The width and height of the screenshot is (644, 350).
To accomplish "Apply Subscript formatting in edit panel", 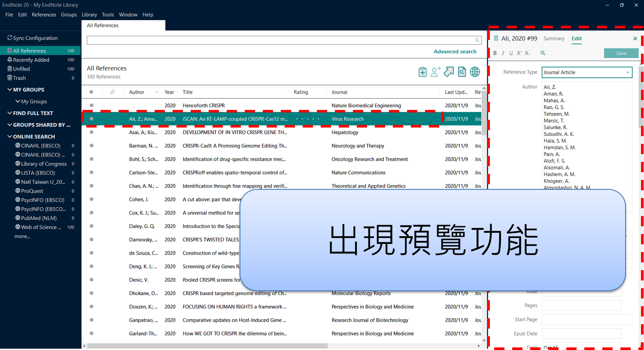I will point(527,53).
